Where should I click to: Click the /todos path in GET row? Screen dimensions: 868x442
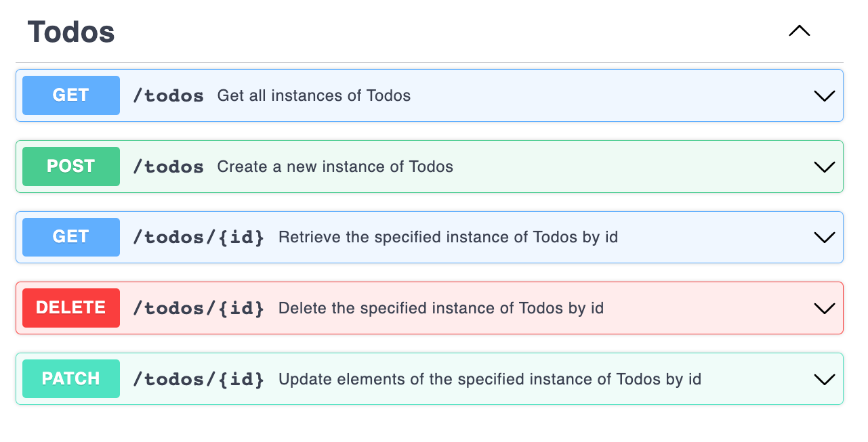coord(169,96)
